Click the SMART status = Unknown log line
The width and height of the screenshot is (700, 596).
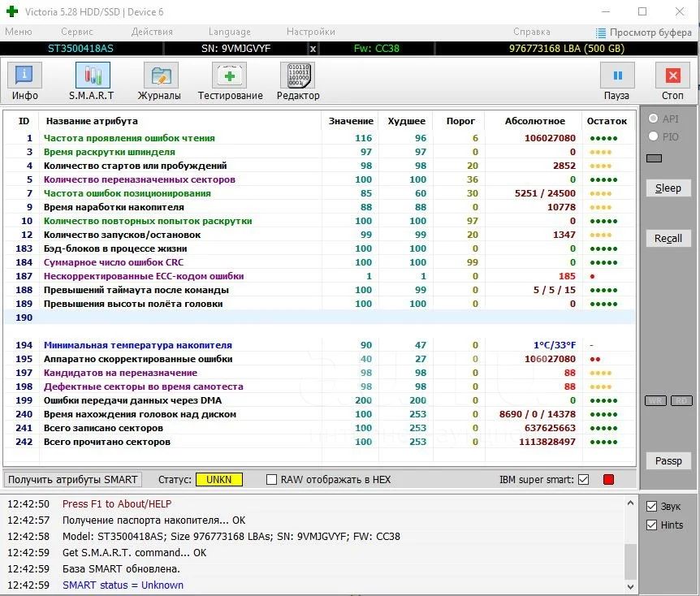tap(123, 585)
